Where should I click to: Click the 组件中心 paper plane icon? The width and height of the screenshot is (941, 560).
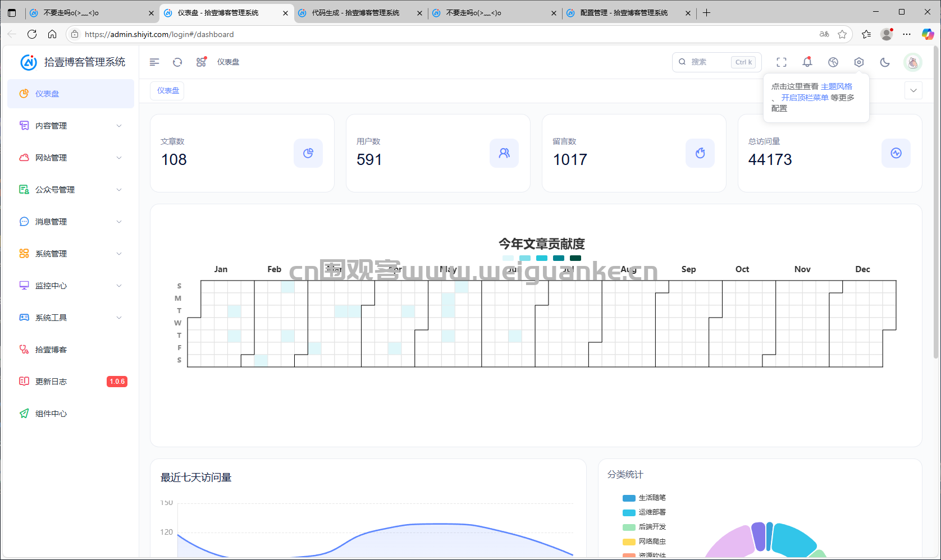tap(24, 414)
